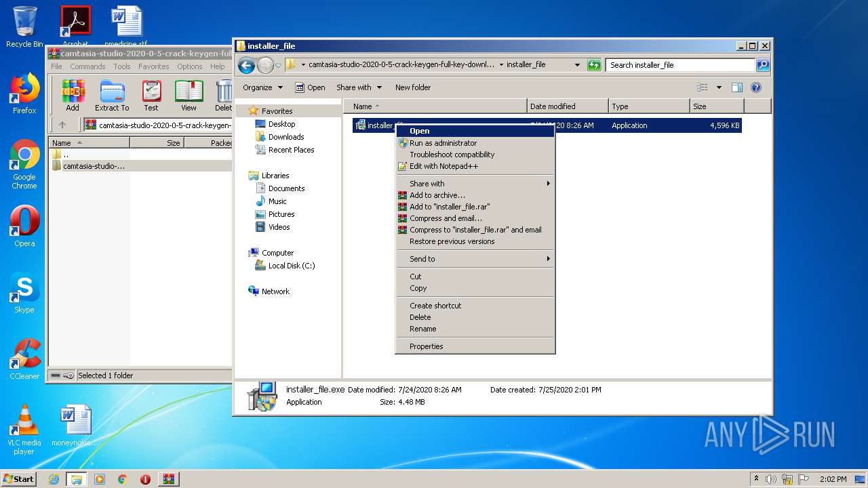Select Troubleshoot compatibility
Image resolution: width=868 pixels, height=488 pixels.
pyautogui.click(x=475, y=155)
